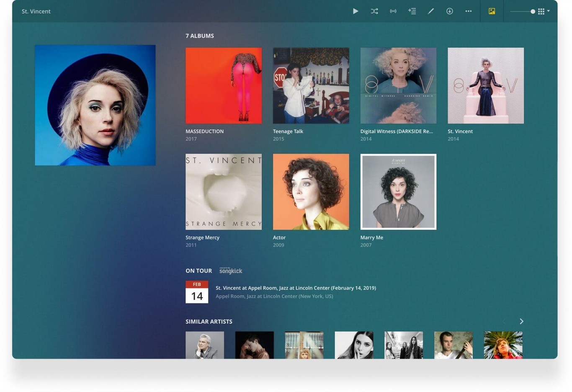Start artist radio for St. Vincent
The width and height of the screenshot is (572, 392).
click(x=393, y=11)
